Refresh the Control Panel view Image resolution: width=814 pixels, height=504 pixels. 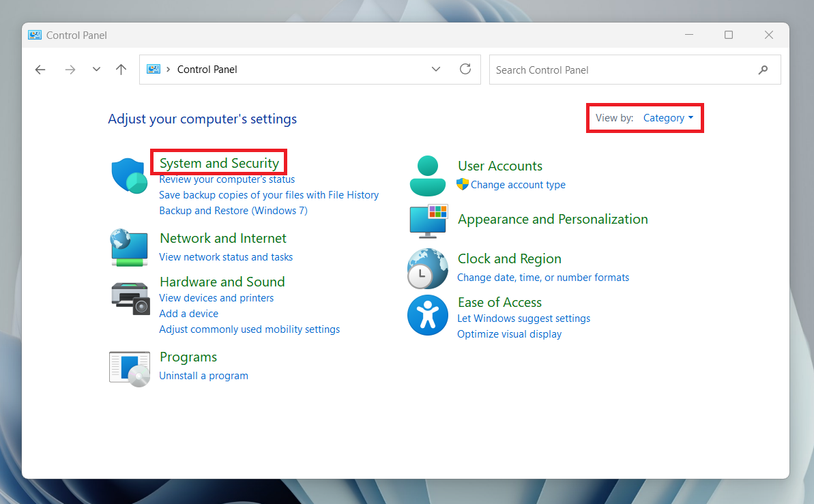[465, 69]
